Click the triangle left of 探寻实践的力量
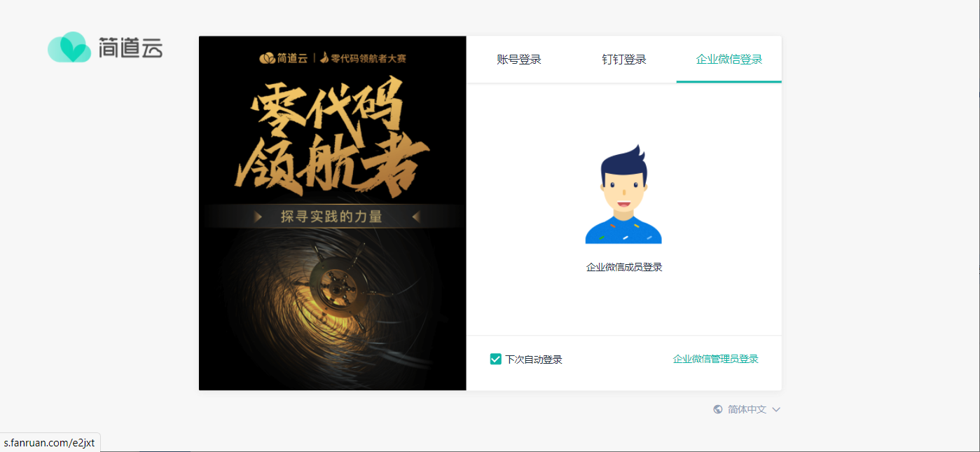This screenshot has width=980, height=452. click(x=258, y=217)
